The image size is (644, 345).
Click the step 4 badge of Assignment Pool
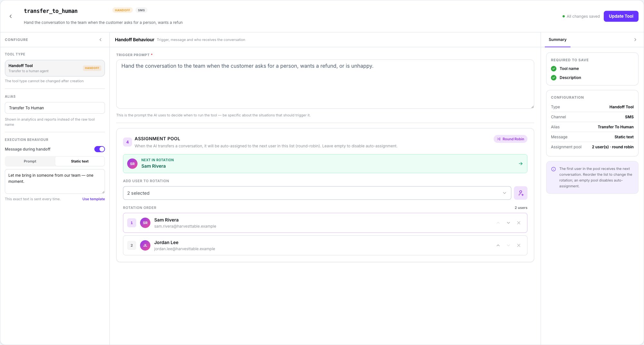coord(127,142)
